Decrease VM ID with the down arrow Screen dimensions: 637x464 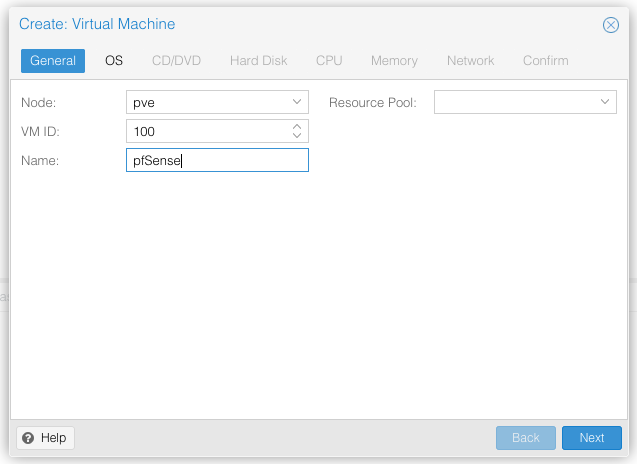(x=297, y=135)
